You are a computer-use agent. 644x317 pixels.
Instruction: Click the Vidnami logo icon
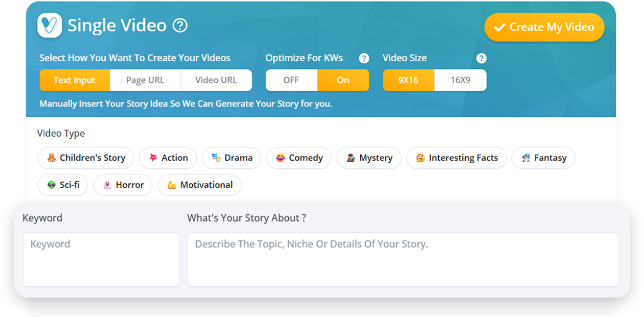(50, 25)
